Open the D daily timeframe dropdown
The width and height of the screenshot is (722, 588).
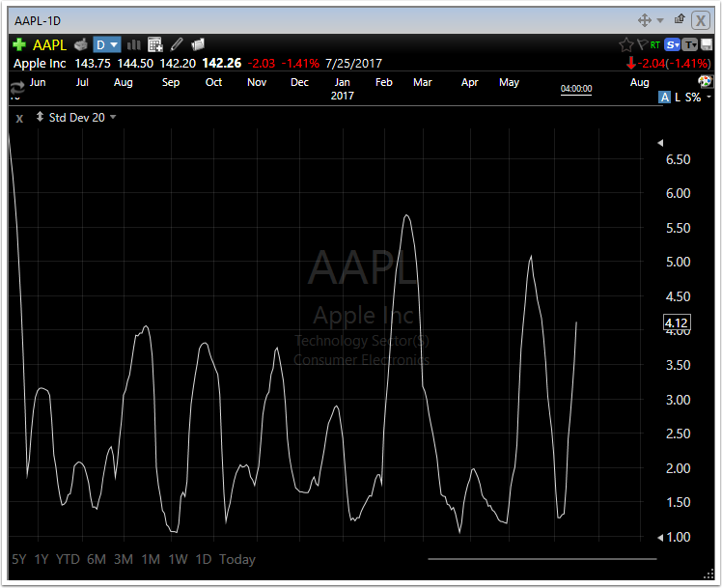pos(107,44)
